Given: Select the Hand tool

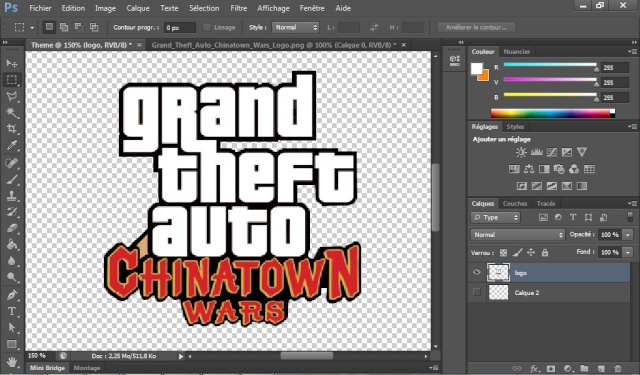Looking at the screenshot, I should (12, 362).
